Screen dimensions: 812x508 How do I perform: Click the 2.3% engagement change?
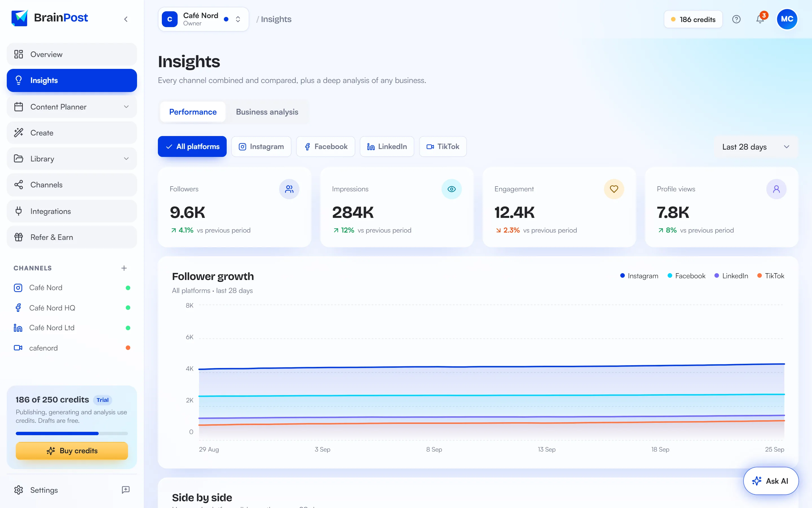[x=508, y=230]
